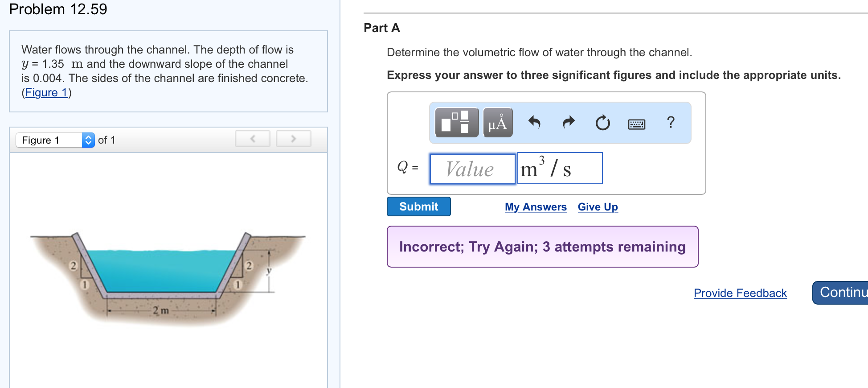This screenshot has width=868, height=388.
Task: Submit the answer for Part A
Action: [418, 206]
